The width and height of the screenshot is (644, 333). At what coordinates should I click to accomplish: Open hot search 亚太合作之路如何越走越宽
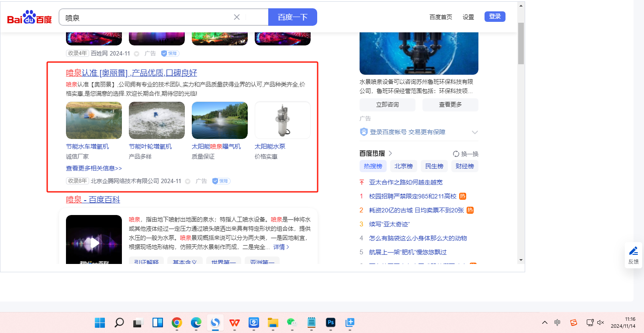pos(406,182)
